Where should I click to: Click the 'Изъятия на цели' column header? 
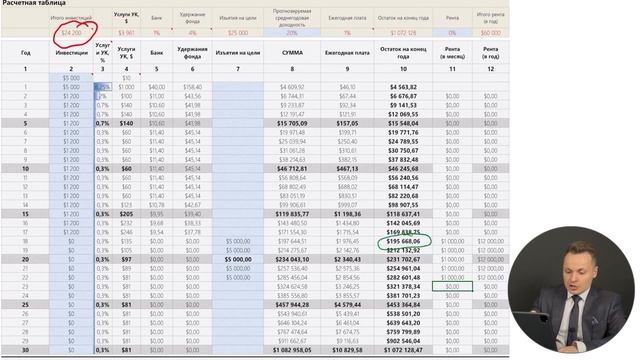(x=238, y=53)
